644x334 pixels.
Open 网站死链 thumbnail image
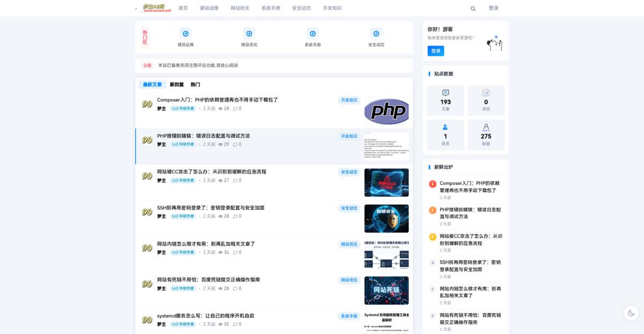pyautogui.click(x=386, y=291)
